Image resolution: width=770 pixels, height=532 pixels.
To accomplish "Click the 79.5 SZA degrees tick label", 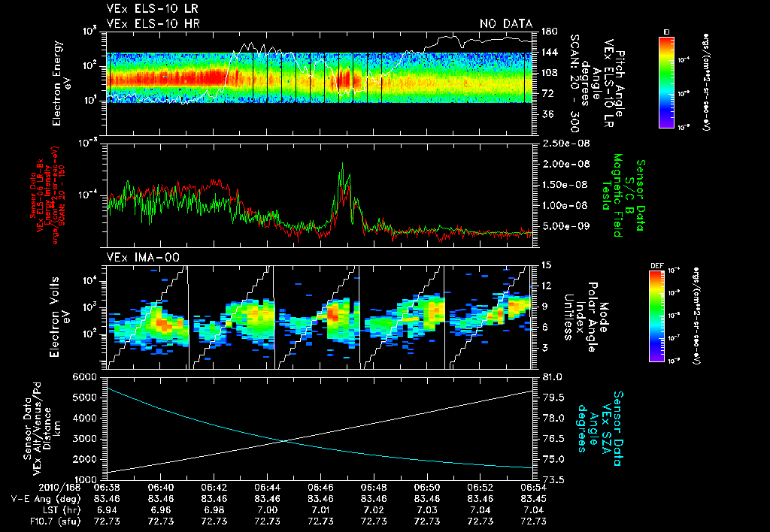I will (553, 397).
